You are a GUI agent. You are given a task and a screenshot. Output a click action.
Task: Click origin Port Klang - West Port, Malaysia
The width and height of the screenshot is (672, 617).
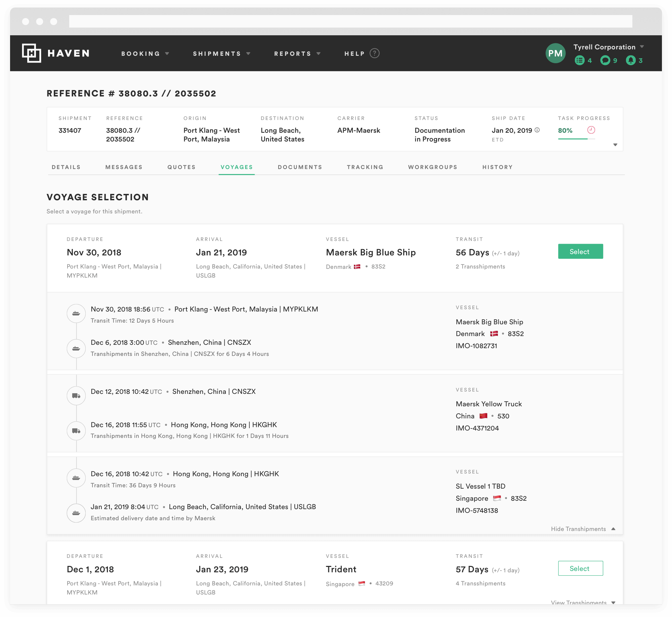point(212,135)
